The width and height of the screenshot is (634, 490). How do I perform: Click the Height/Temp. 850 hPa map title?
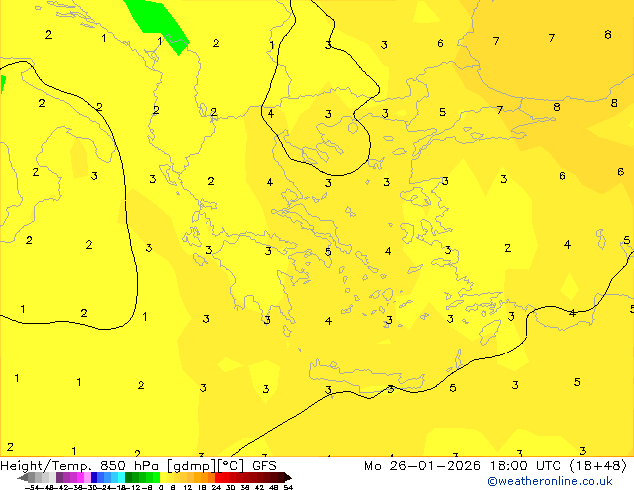(x=79, y=466)
